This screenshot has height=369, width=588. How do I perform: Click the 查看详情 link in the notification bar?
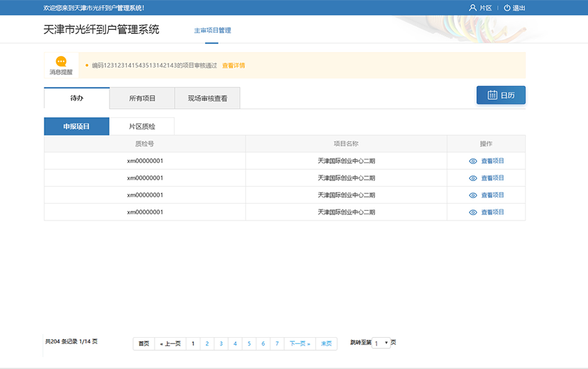click(233, 66)
